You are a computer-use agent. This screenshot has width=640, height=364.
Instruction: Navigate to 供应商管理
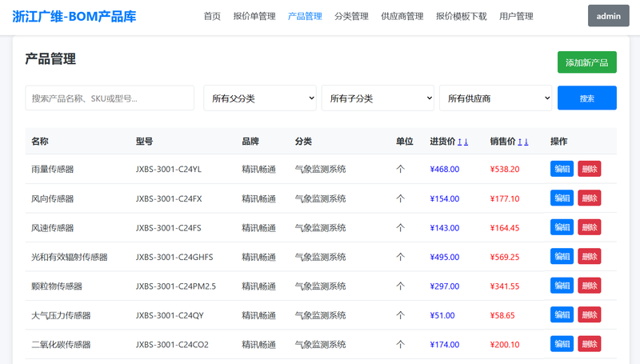point(402,16)
